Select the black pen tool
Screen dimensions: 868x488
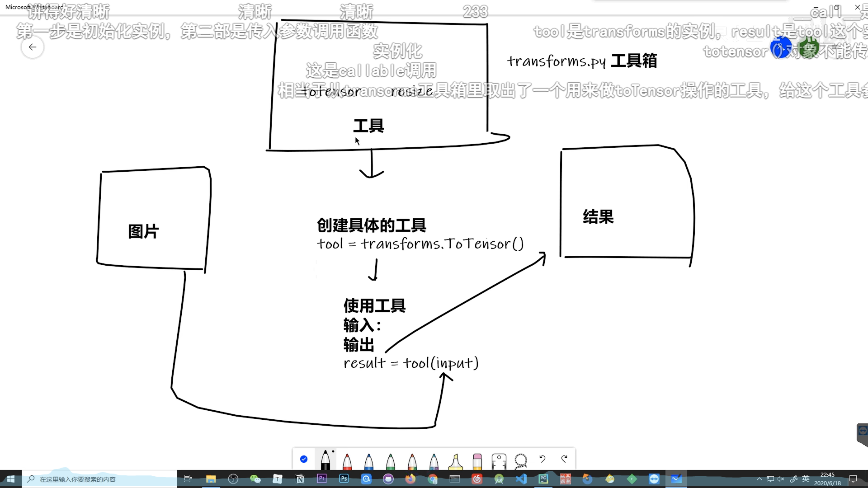325,460
